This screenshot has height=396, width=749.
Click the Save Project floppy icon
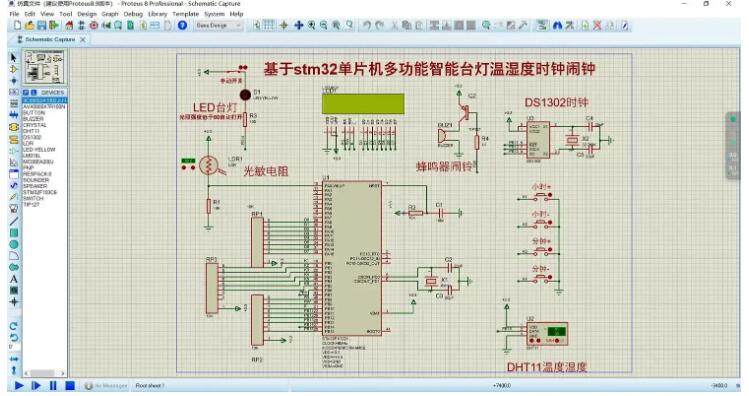pos(42,25)
